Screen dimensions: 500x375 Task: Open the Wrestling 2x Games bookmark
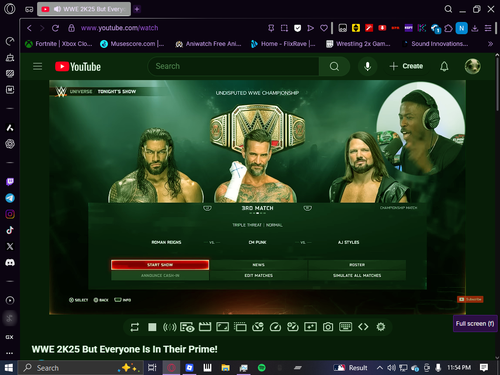(x=358, y=44)
